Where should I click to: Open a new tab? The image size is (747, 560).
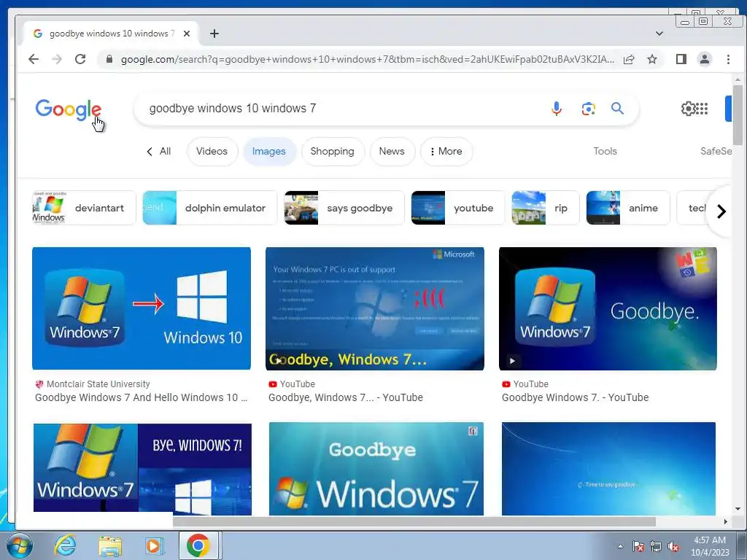pyautogui.click(x=214, y=34)
